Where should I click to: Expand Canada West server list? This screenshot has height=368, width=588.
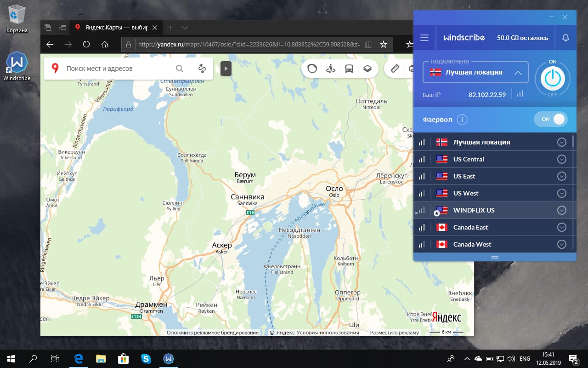pyautogui.click(x=561, y=244)
